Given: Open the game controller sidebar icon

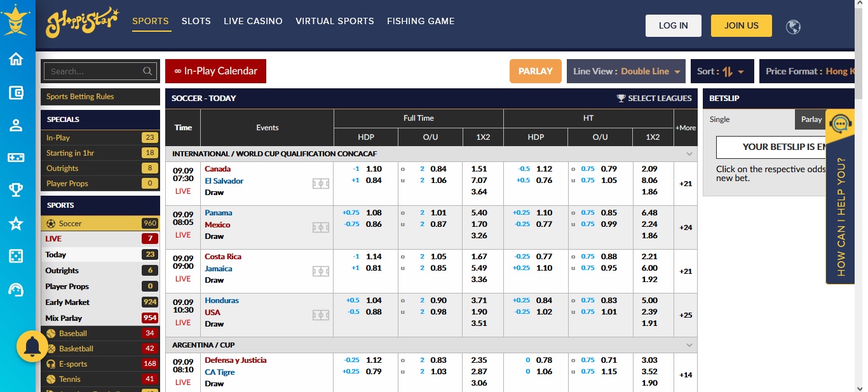Looking at the screenshot, I should (x=16, y=158).
